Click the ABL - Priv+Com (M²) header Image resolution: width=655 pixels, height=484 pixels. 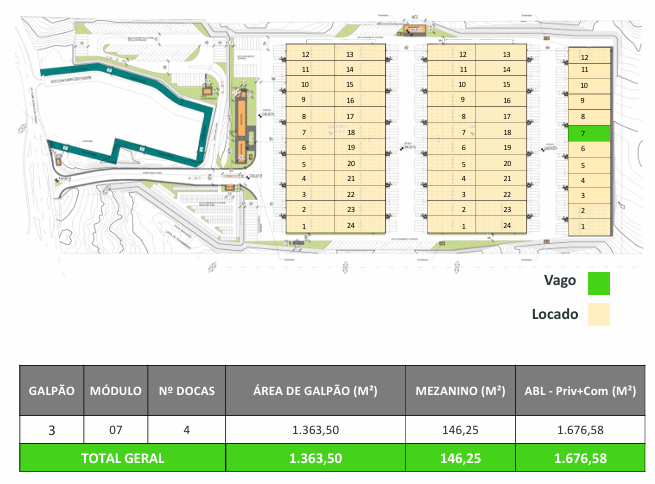(x=580, y=391)
